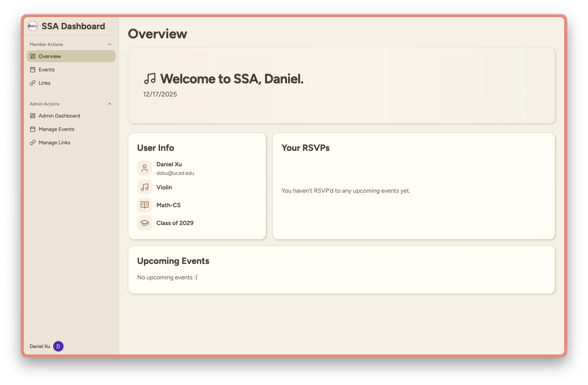Click the Manage Events calendar icon
Screen dimensions: 588x385
[x=33, y=129]
